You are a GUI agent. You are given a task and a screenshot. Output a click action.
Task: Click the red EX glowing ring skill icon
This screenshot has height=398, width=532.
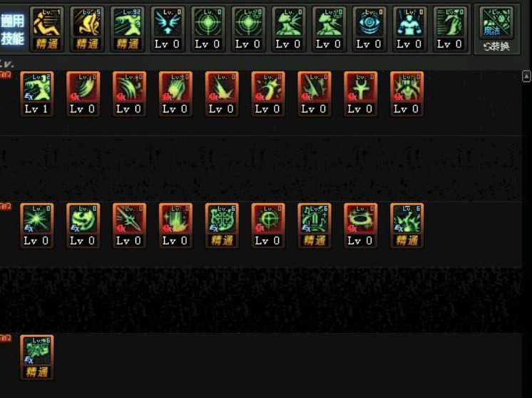[x=360, y=225]
